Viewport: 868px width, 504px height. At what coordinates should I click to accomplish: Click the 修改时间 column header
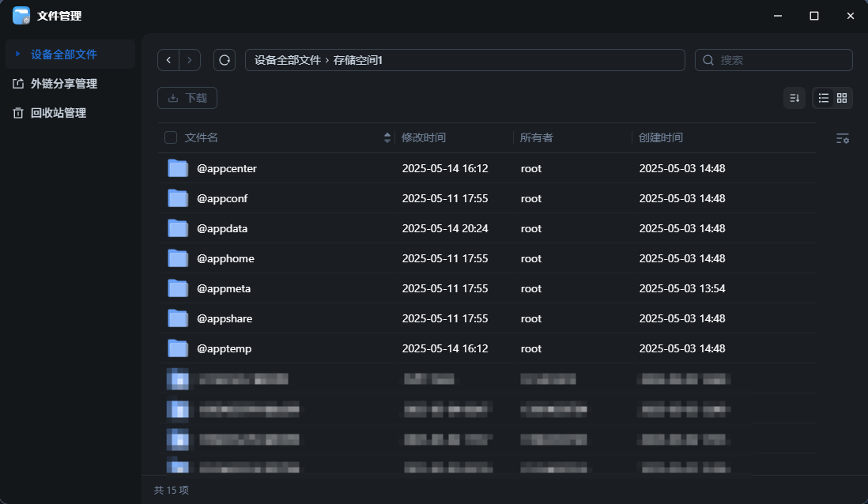tap(424, 138)
